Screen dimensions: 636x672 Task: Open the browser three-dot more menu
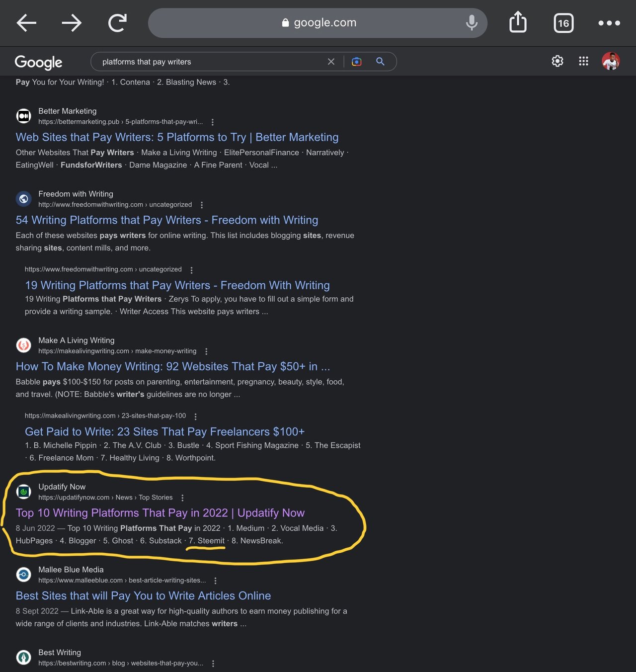point(609,23)
